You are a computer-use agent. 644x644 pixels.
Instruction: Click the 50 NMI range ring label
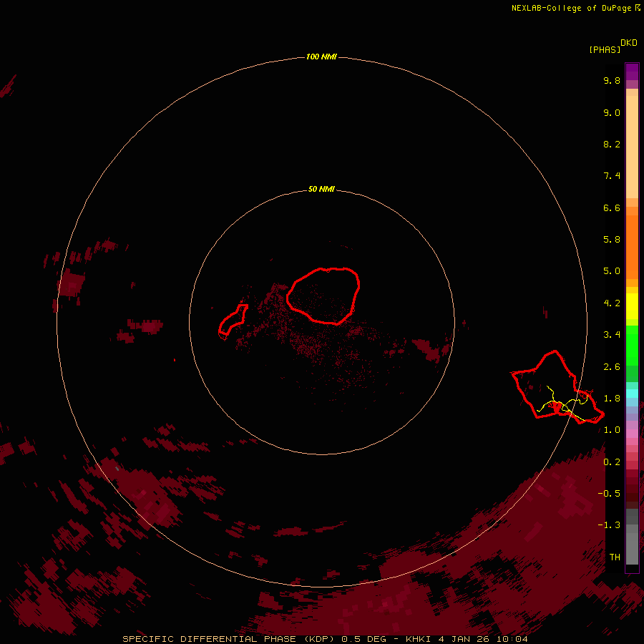pyautogui.click(x=321, y=189)
